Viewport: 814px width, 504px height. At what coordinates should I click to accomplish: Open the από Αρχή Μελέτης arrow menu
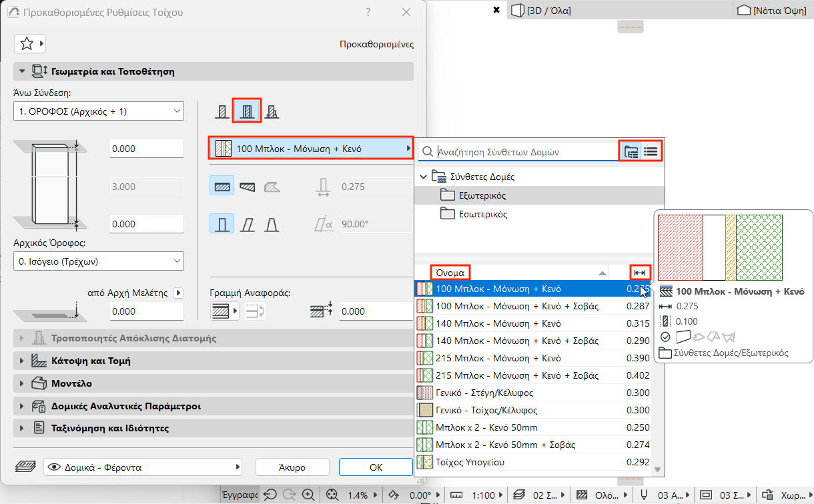[x=177, y=293]
